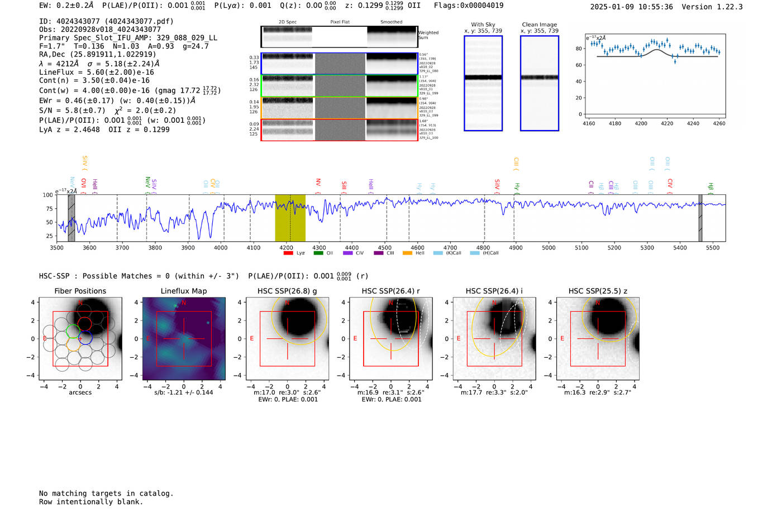Viewport: 782px width, 532px height.
Task: Click the LineFlux = 5.60(±2.00)e-16 value
Action: pyautogui.click(x=97, y=72)
